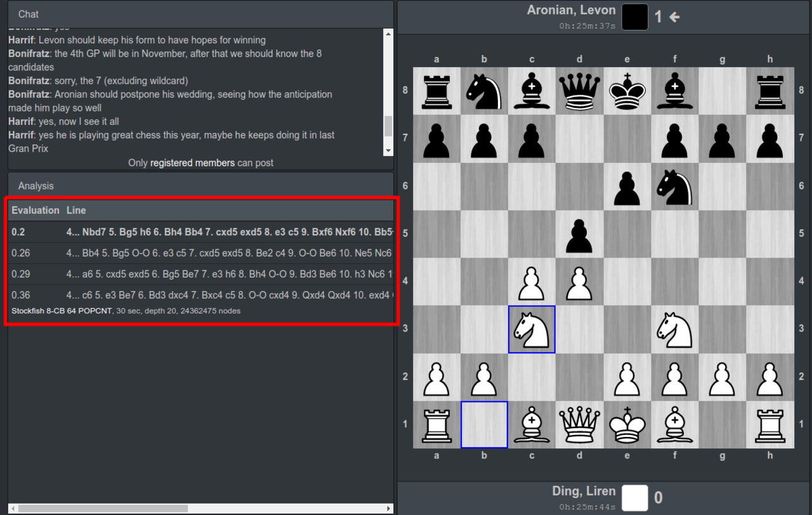
Task: Click the chat scrollbar up arrow
Action: pyautogui.click(x=389, y=33)
